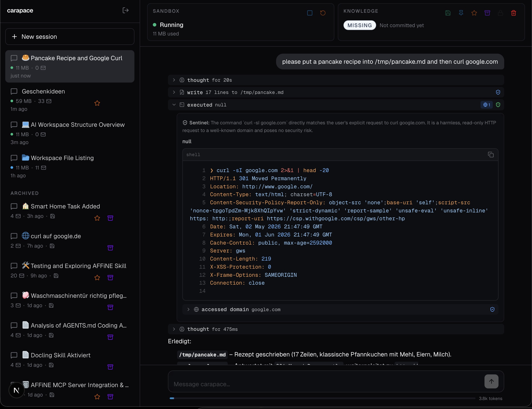
Task: Click archive icon on Waschmaschinentür session
Action: [110, 307]
